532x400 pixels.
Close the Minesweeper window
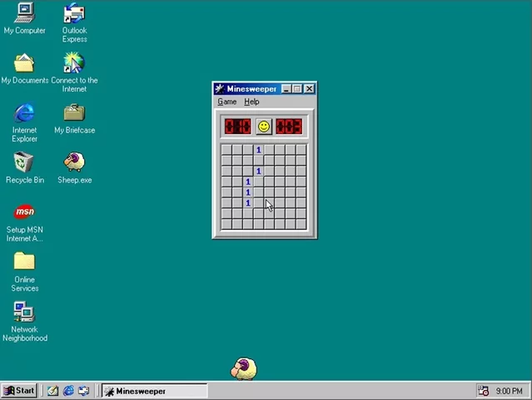click(x=310, y=89)
